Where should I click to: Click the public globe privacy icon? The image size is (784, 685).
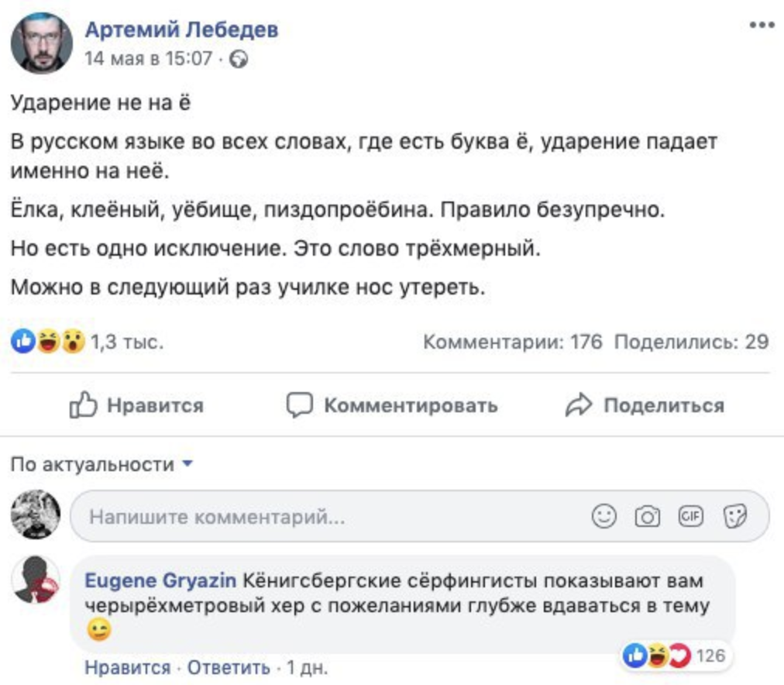click(x=239, y=59)
